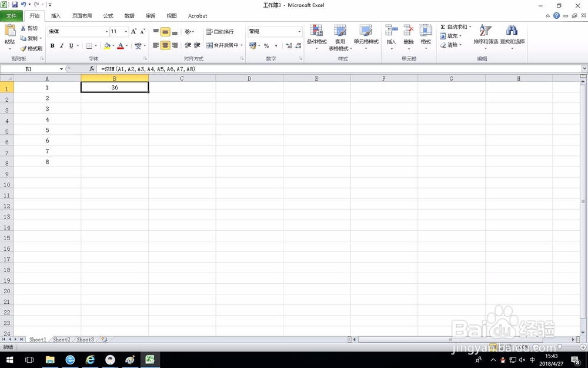Open the Clear (清除) dropdown
This screenshot has width=588, height=368.
point(451,45)
